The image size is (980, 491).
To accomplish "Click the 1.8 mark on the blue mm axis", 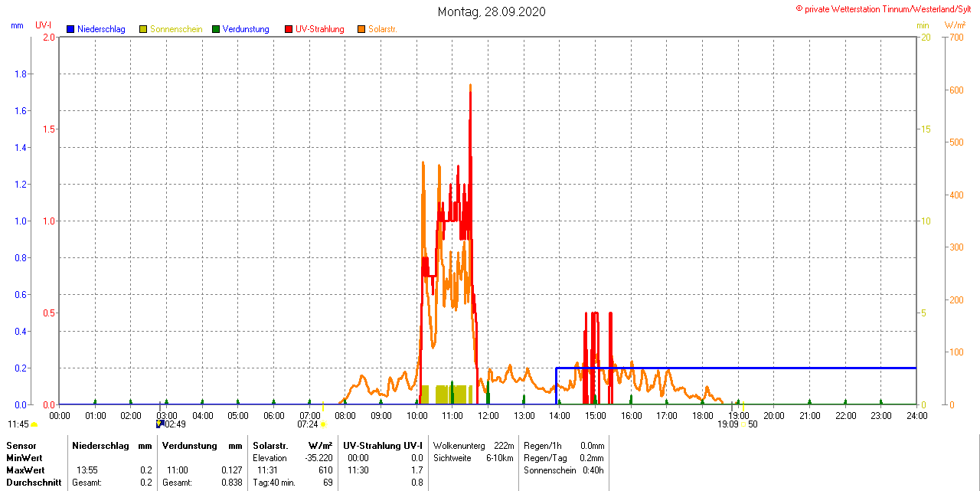I will tap(21, 74).
